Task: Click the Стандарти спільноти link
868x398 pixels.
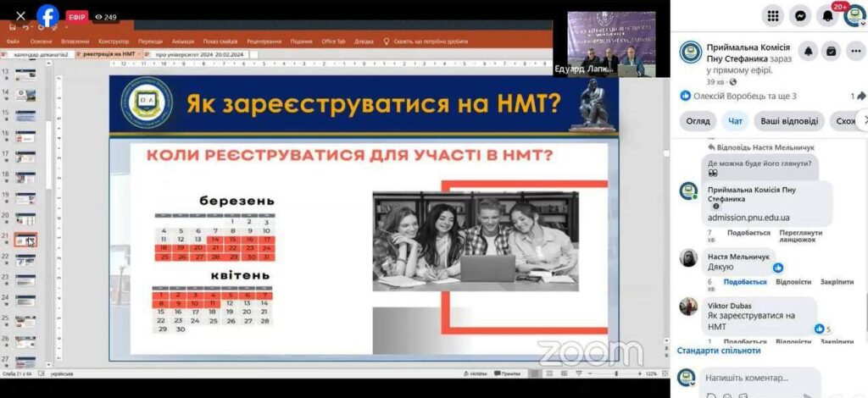Action: tap(719, 351)
